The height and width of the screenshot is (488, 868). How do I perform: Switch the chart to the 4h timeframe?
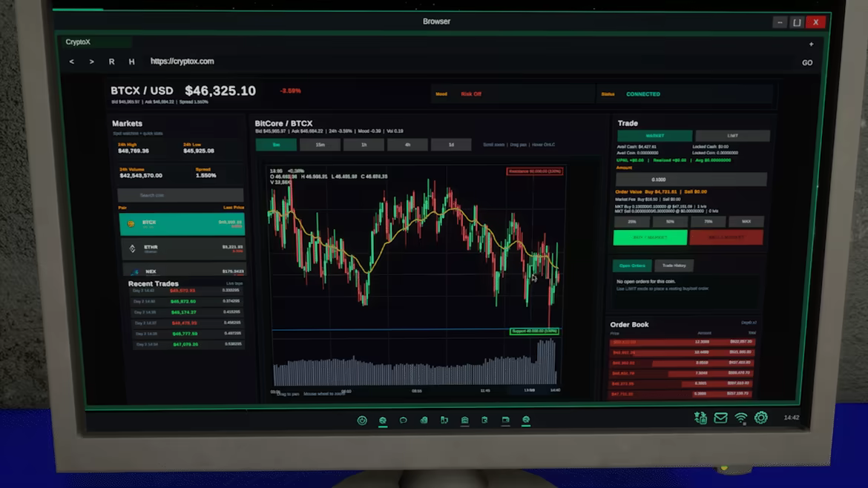(407, 145)
